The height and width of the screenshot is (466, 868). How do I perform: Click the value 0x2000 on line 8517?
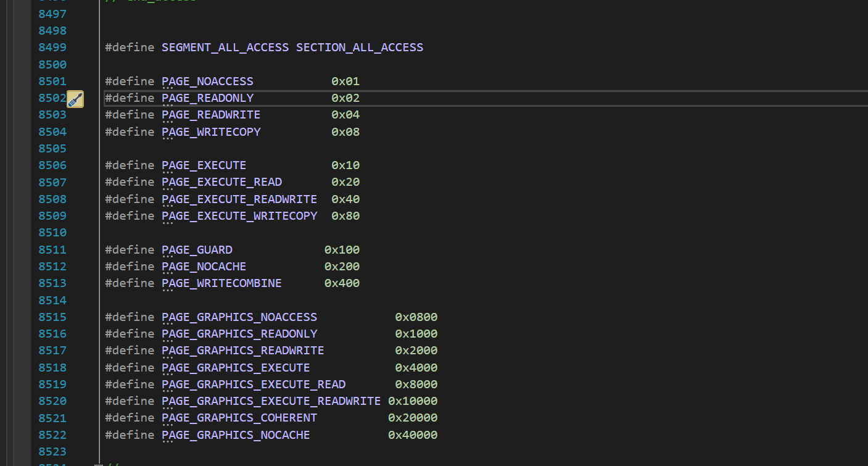(x=416, y=351)
